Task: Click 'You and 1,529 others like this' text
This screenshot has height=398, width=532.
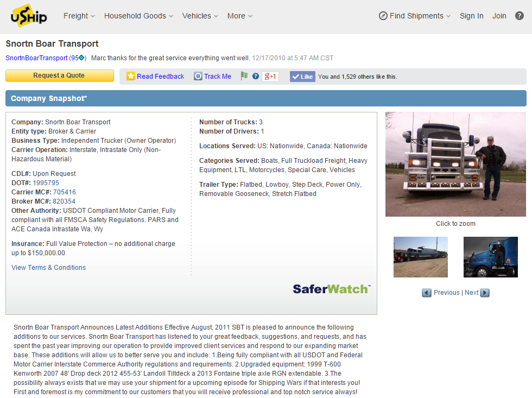Action: click(x=357, y=77)
